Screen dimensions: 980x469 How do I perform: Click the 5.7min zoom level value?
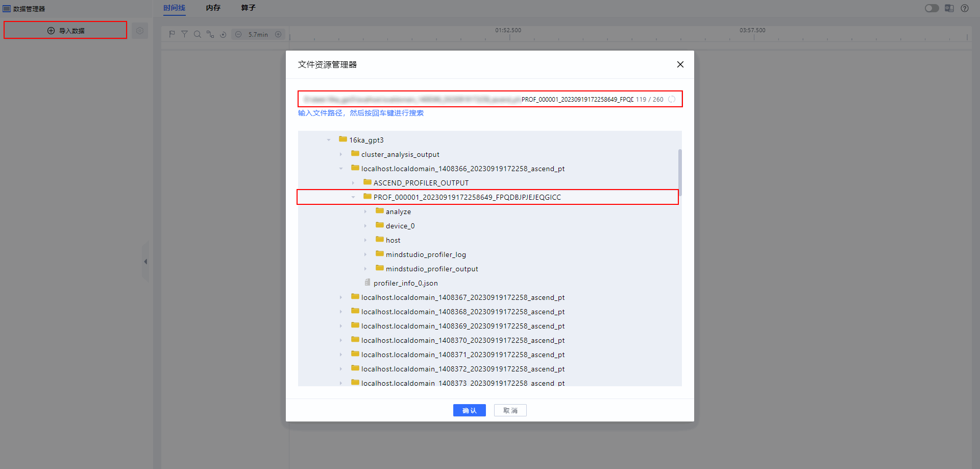click(x=258, y=35)
